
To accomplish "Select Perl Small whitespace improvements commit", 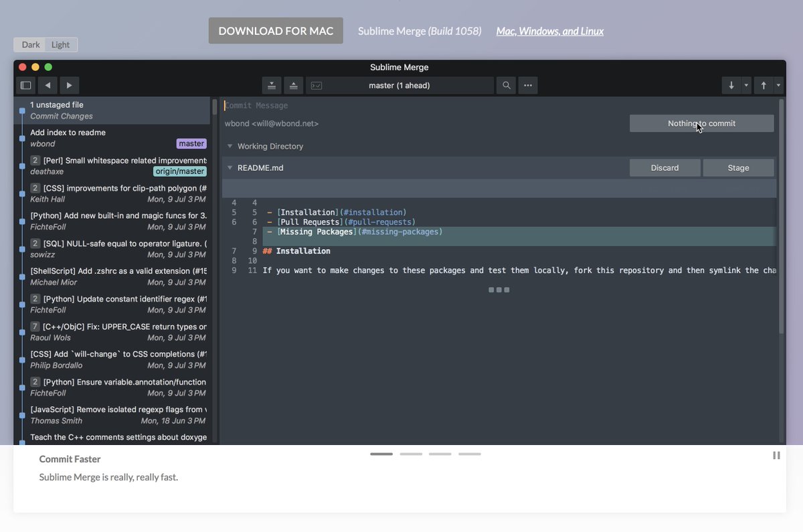I will 112,166.
